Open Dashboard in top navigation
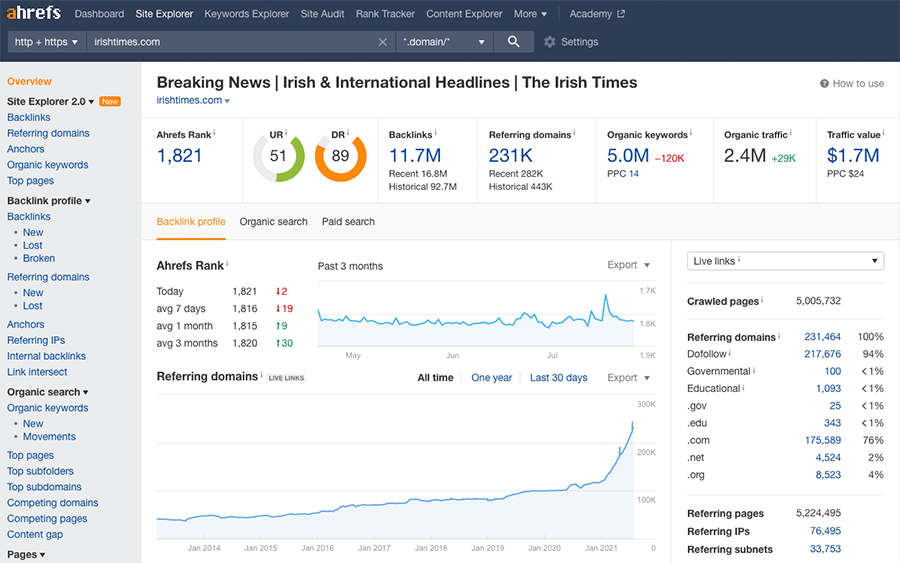The width and height of the screenshot is (900, 563). 99,14
